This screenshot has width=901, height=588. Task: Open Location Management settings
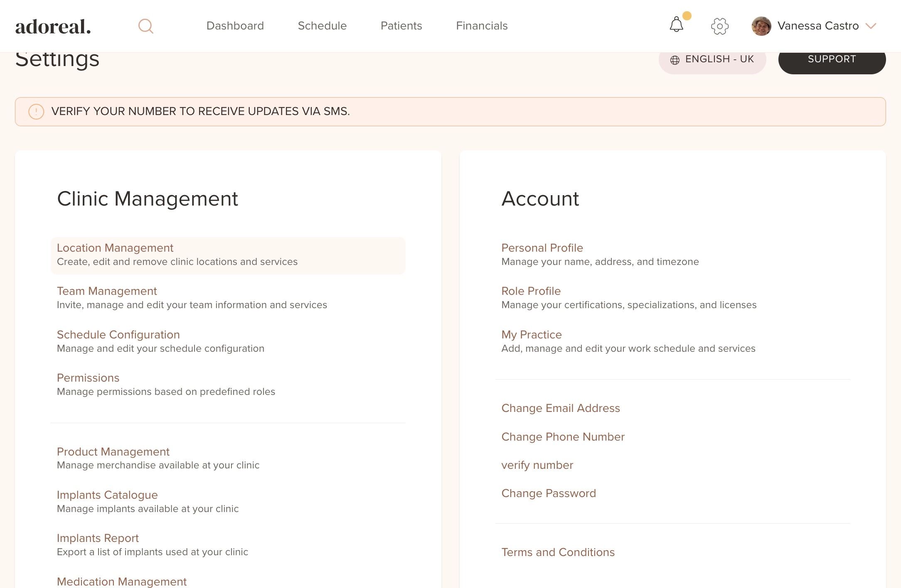[x=115, y=248]
